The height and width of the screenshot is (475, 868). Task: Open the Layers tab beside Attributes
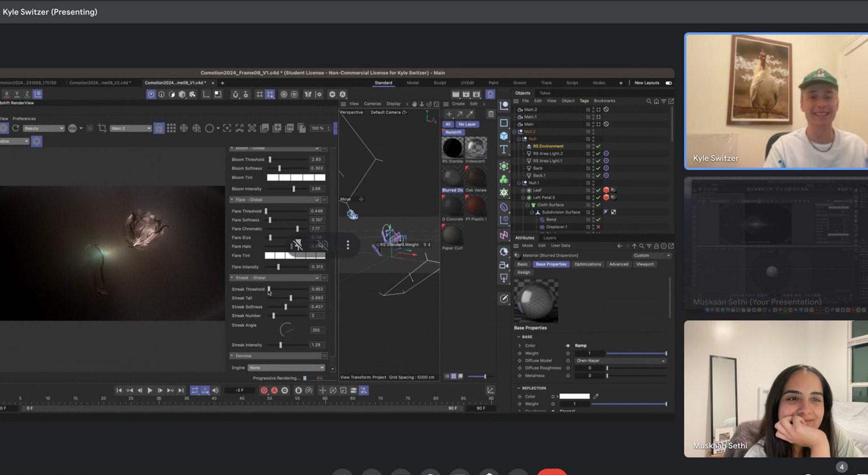pyautogui.click(x=549, y=238)
